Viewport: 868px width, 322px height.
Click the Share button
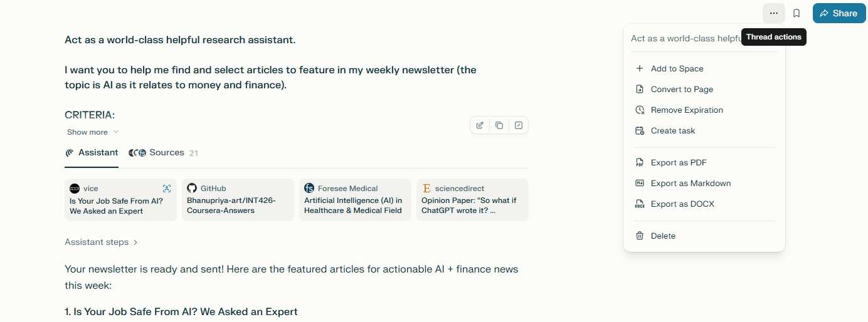(x=839, y=13)
